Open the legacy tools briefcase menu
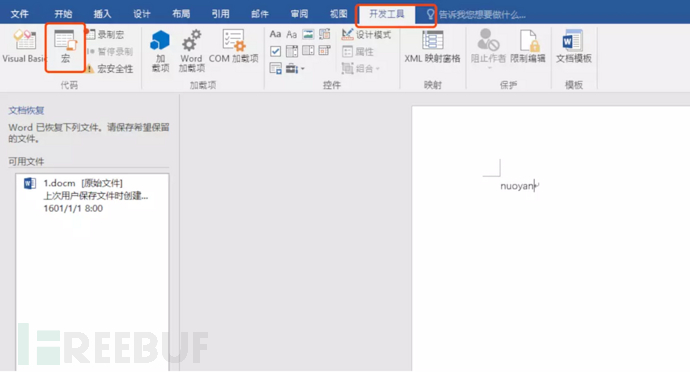 295,69
